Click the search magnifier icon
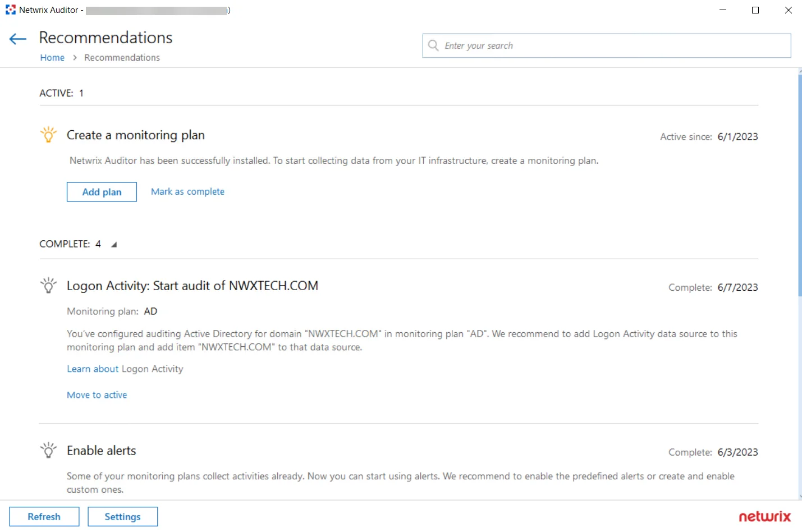 (433, 45)
